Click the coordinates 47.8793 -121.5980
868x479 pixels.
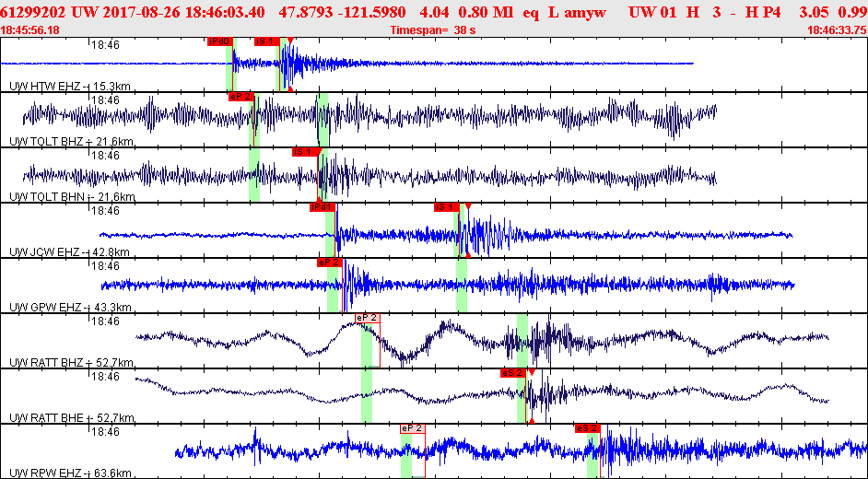point(342,12)
